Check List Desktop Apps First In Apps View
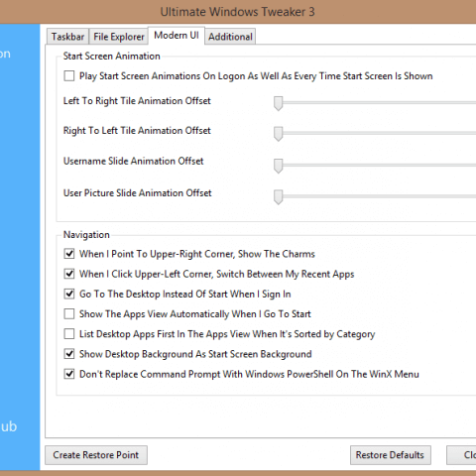The width and height of the screenshot is (476, 476). [x=69, y=334]
